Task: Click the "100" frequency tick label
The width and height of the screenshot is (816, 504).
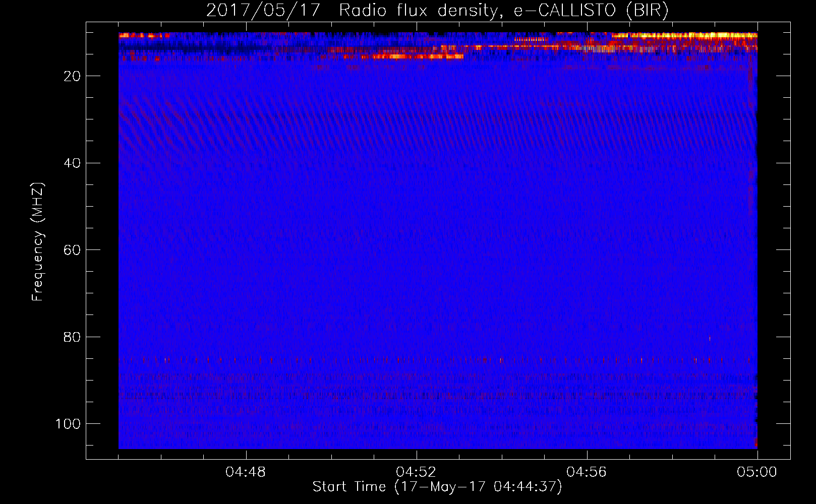Action: pyautogui.click(x=68, y=424)
